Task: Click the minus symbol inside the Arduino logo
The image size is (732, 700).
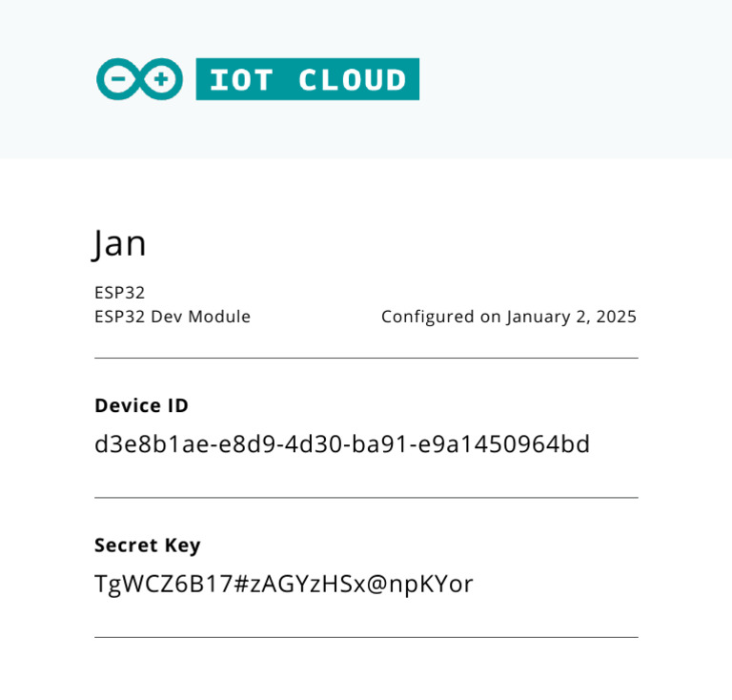Action: pyautogui.click(x=120, y=80)
